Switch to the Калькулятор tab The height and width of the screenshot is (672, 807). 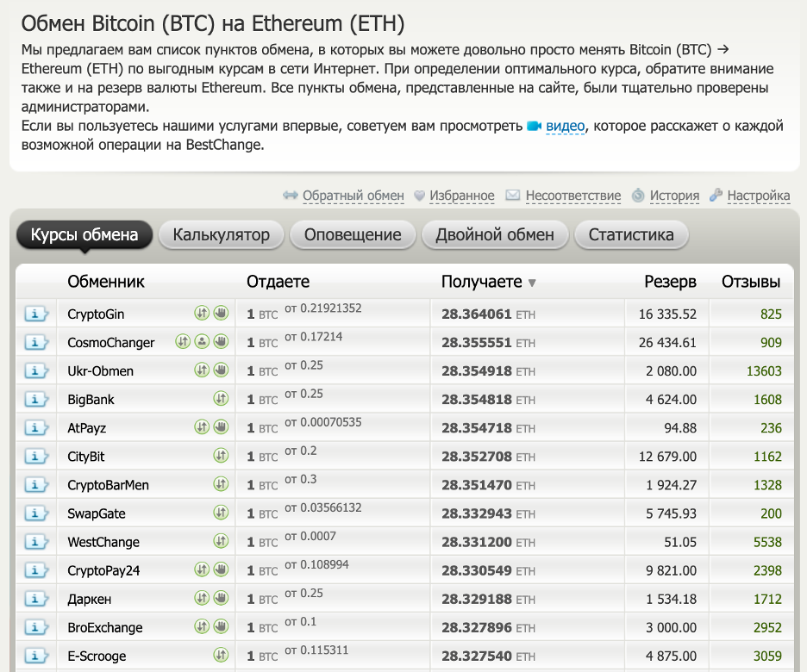pos(222,235)
